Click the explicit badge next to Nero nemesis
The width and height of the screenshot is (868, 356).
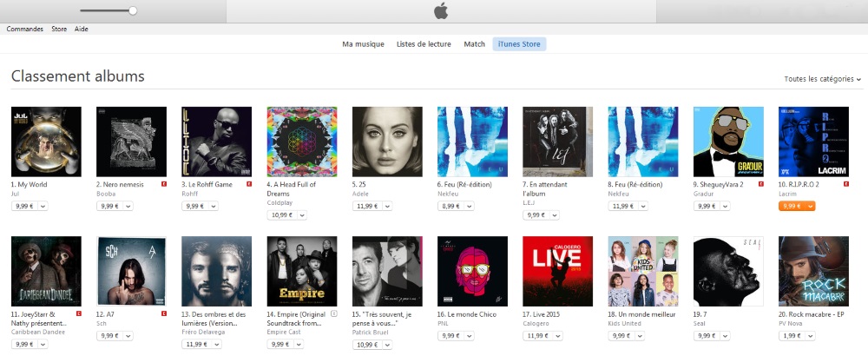pyautogui.click(x=164, y=184)
